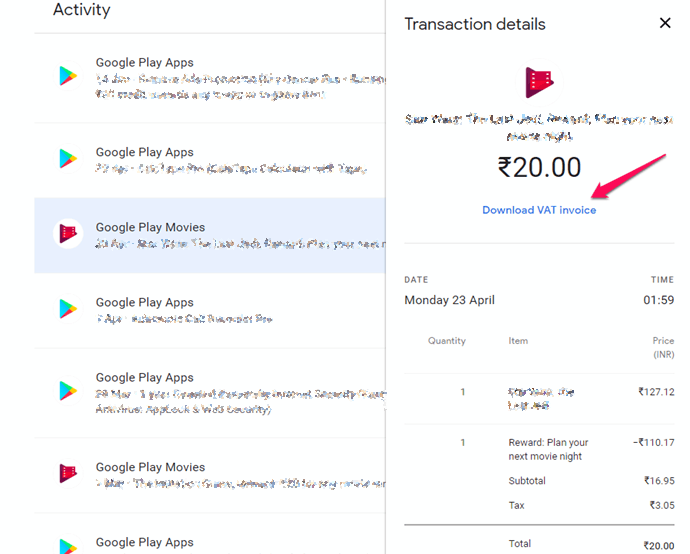The height and width of the screenshot is (554, 690).
Task: Select the highlighted Google Play Movies transaction
Action: click(x=210, y=235)
